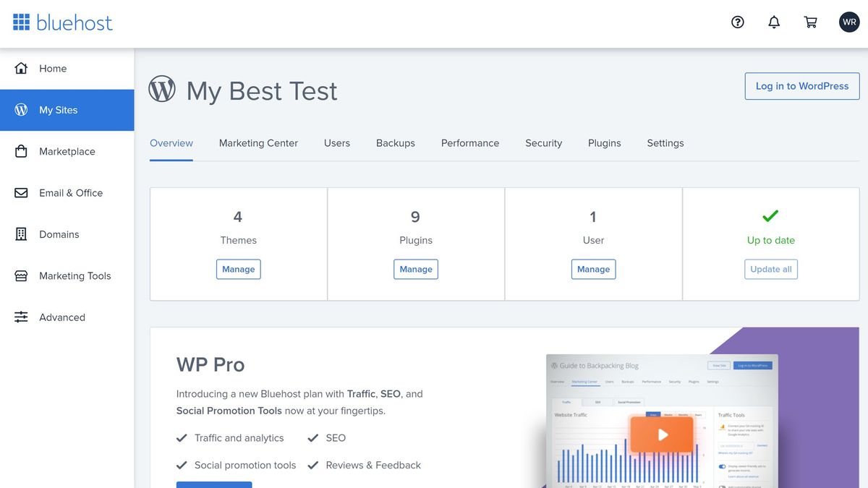Click Manage under Plugins

click(416, 269)
